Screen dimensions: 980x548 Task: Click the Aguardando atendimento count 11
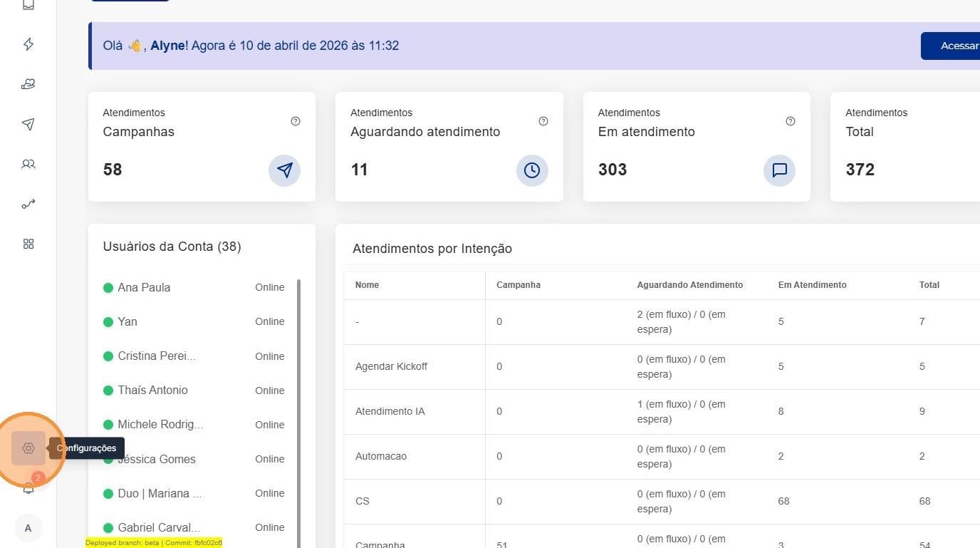tap(360, 170)
